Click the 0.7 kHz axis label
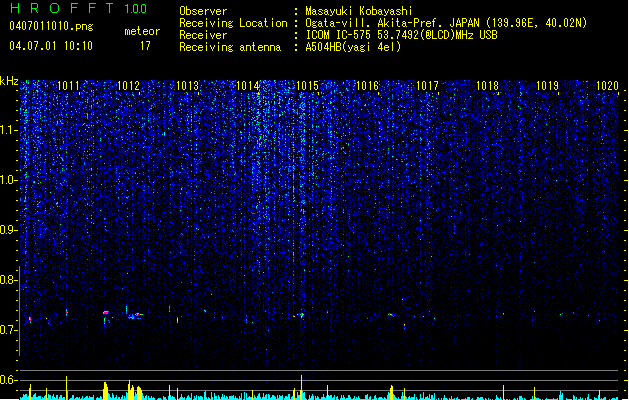 click(x=8, y=330)
